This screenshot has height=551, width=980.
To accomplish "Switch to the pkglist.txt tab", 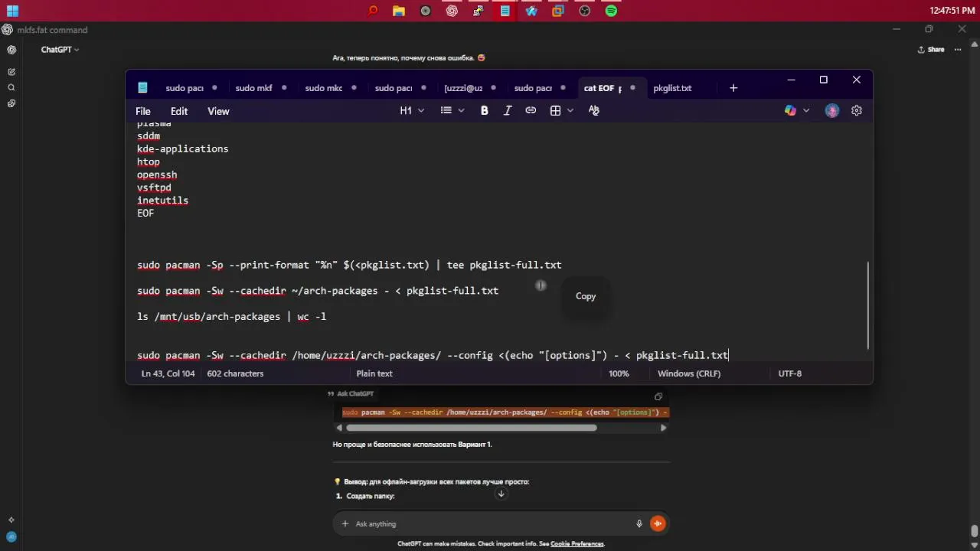I will 672,88.
